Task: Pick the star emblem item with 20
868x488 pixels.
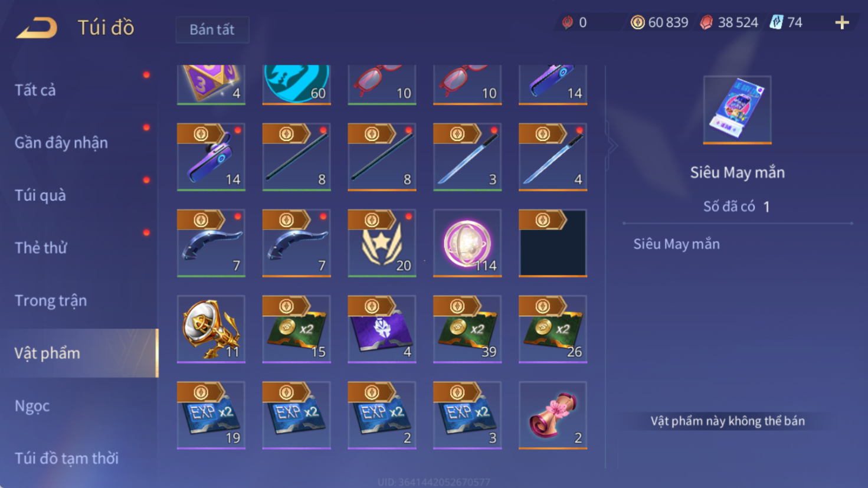Action: 382,243
